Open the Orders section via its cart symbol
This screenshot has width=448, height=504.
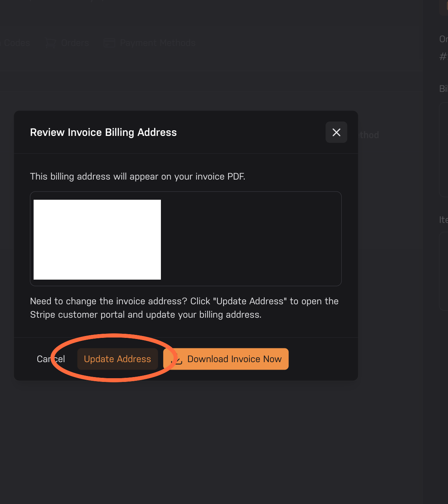point(50,43)
